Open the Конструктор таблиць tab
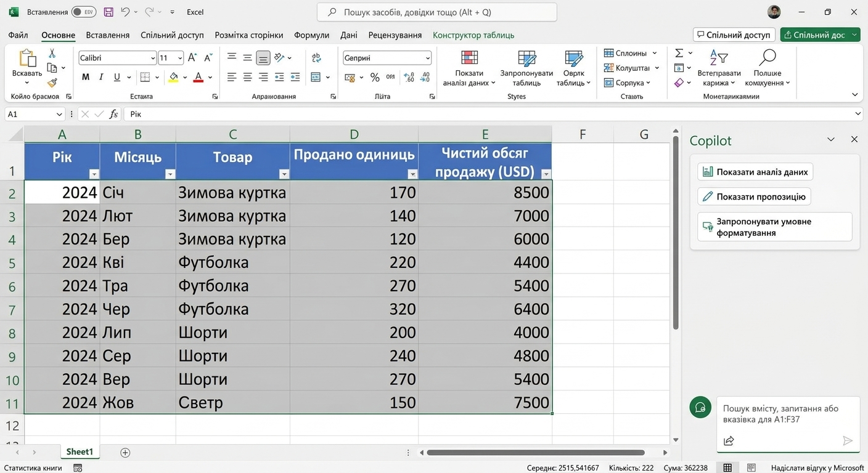Viewport: 868px width, 473px height. click(x=473, y=35)
